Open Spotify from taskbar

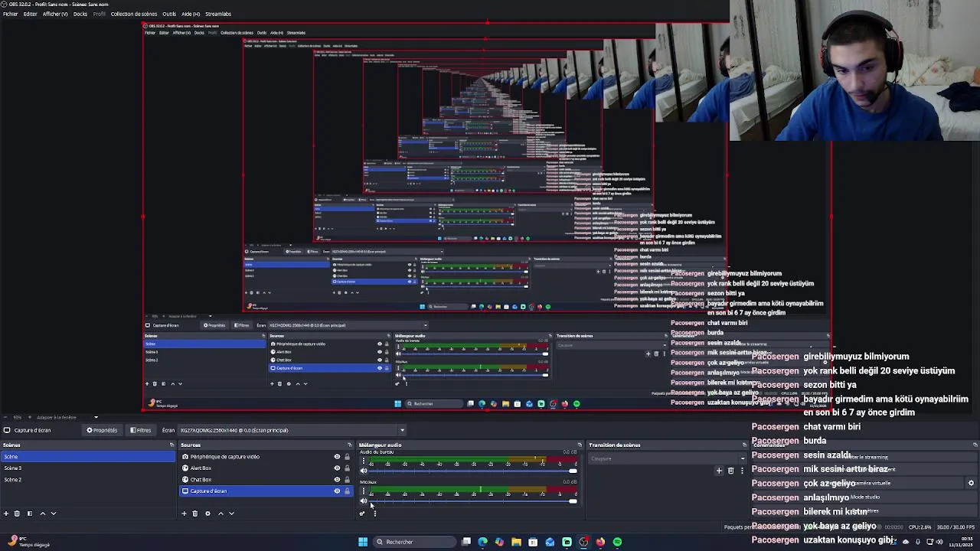[x=617, y=542]
